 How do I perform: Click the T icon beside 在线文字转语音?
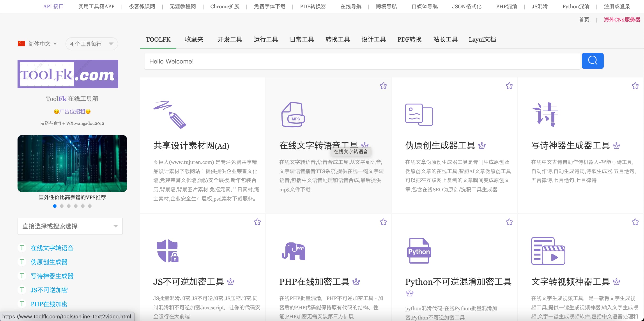(x=22, y=248)
